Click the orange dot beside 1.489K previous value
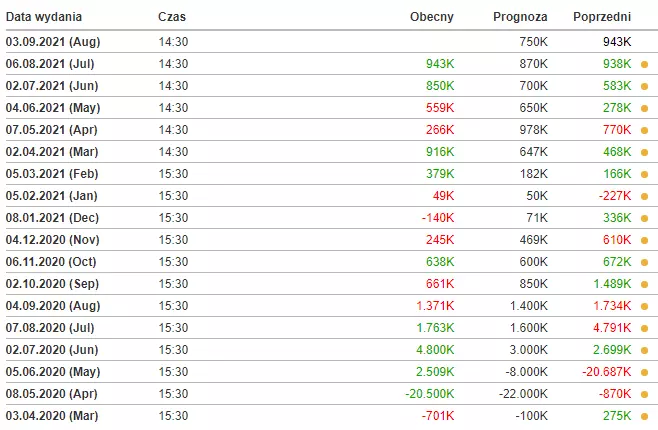The width and height of the screenshot is (658, 430). tap(644, 284)
